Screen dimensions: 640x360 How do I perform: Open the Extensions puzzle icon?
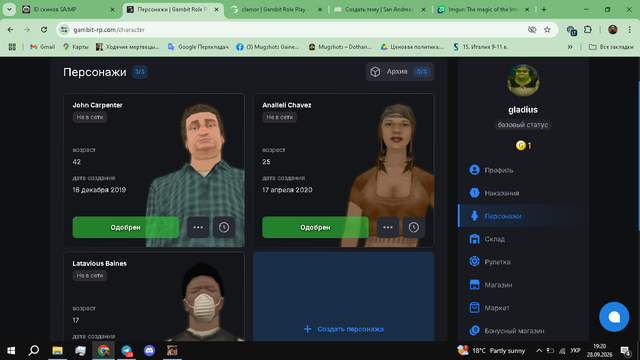point(588,30)
